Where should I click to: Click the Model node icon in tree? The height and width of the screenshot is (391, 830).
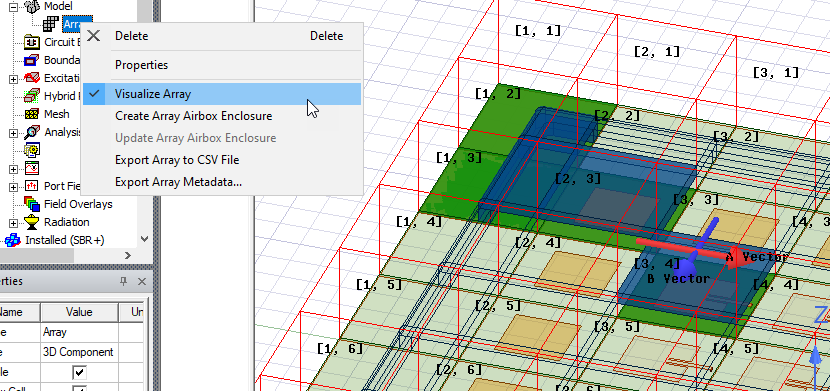pyautogui.click(x=32, y=6)
